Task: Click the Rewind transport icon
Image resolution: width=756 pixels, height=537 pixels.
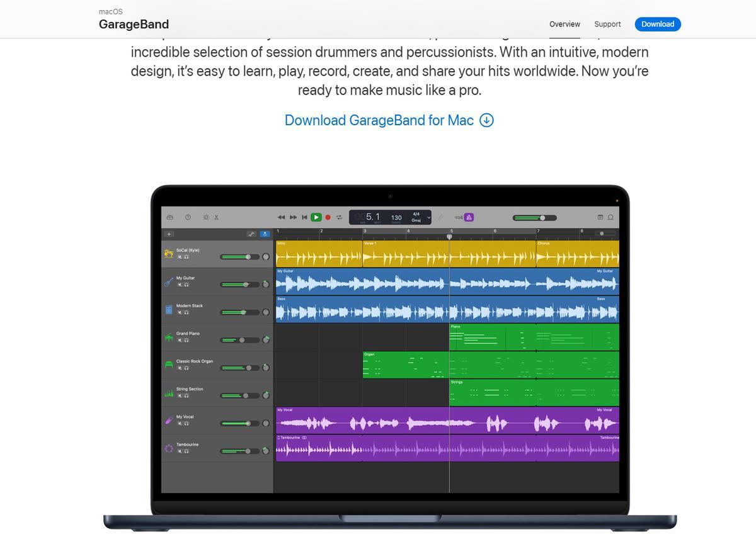Action: (281, 217)
